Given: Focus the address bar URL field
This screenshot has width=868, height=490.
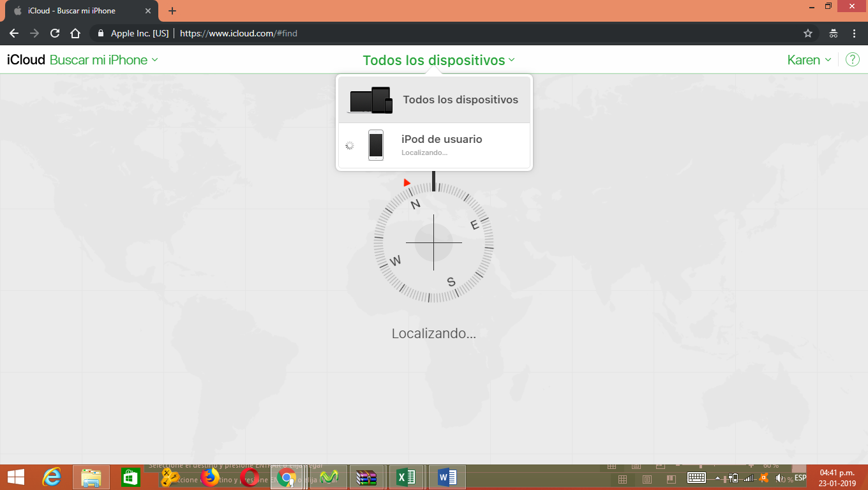Looking at the screenshot, I should click(447, 33).
